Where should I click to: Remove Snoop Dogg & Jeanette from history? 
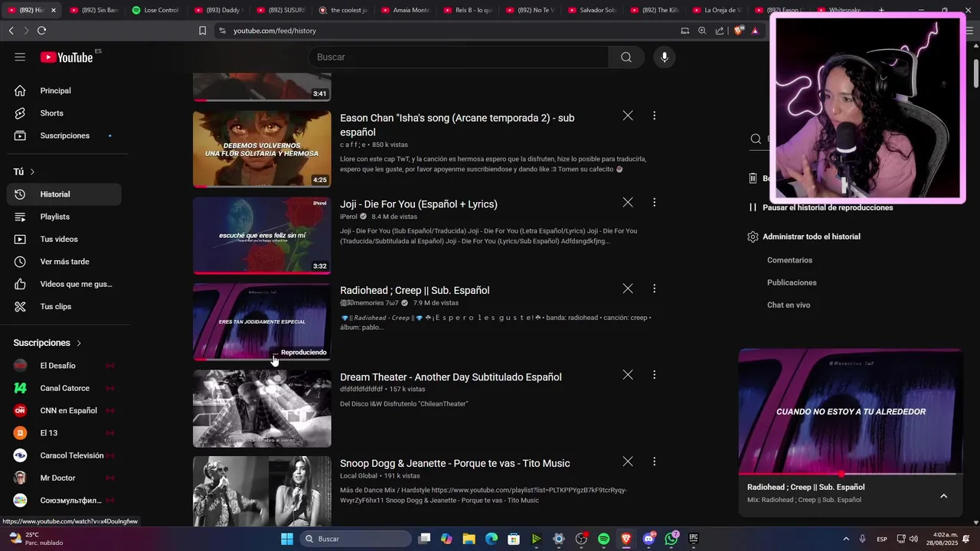click(x=628, y=461)
